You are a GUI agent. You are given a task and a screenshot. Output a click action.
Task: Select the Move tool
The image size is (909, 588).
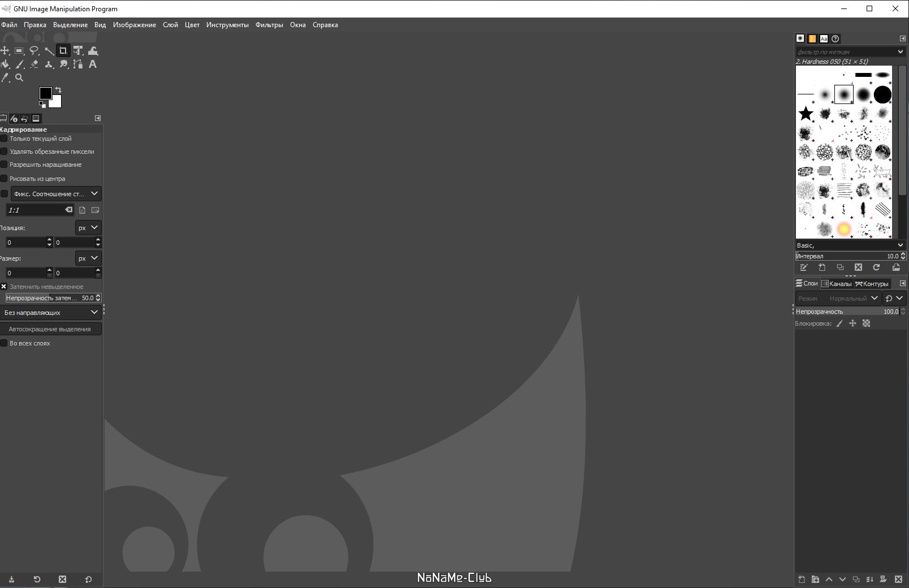(x=5, y=51)
